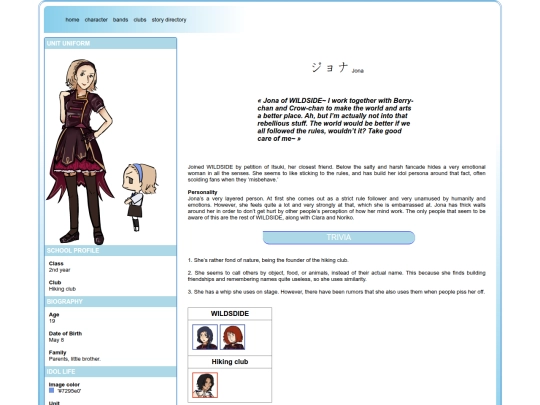The image size is (540, 405).
Task: Open the bands navigation link
Action: [120, 20]
